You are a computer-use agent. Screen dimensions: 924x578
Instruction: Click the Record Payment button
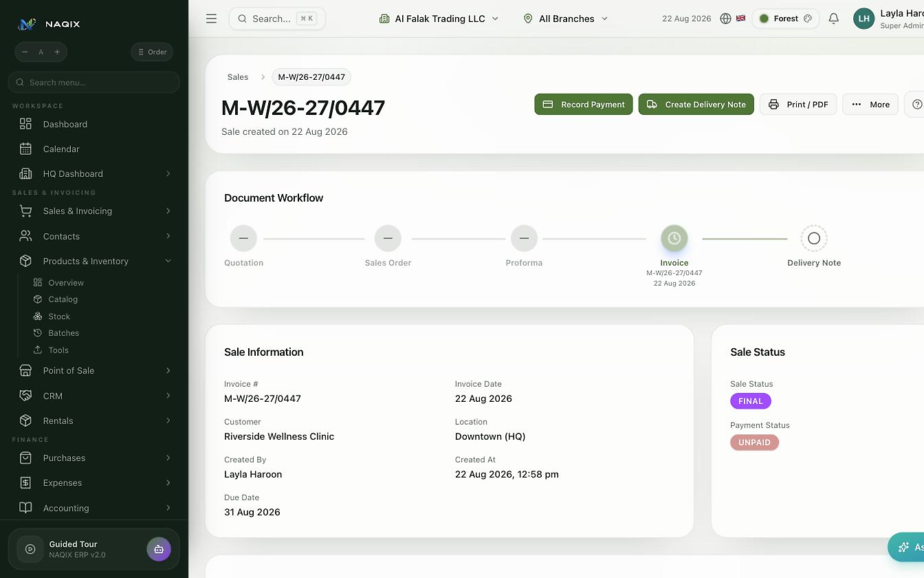(x=584, y=105)
